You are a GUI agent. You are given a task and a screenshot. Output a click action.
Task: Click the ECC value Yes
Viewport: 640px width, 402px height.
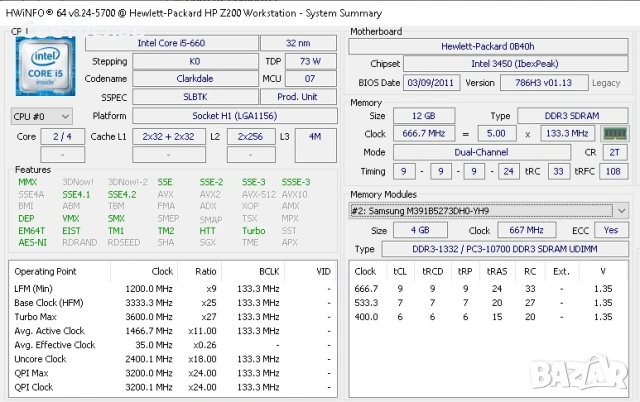(611, 230)
